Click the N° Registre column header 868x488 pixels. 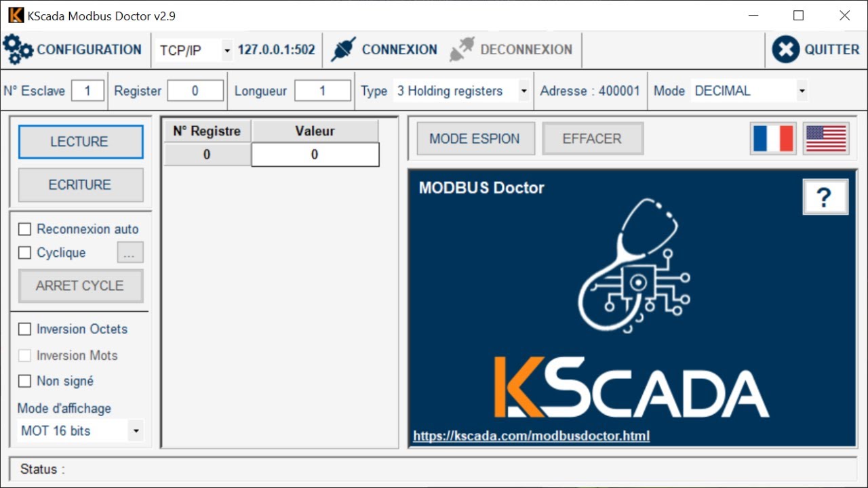pyautogui.click(x=207, y=131)
